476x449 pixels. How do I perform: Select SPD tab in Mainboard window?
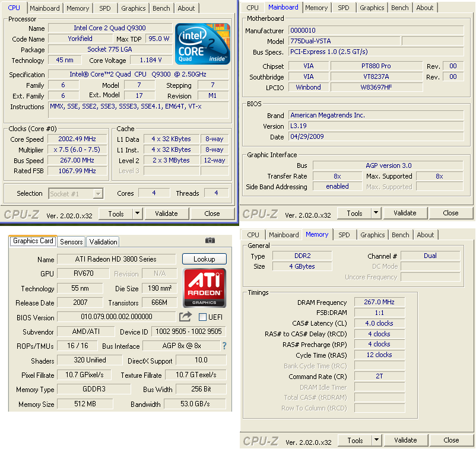point(344,8)
